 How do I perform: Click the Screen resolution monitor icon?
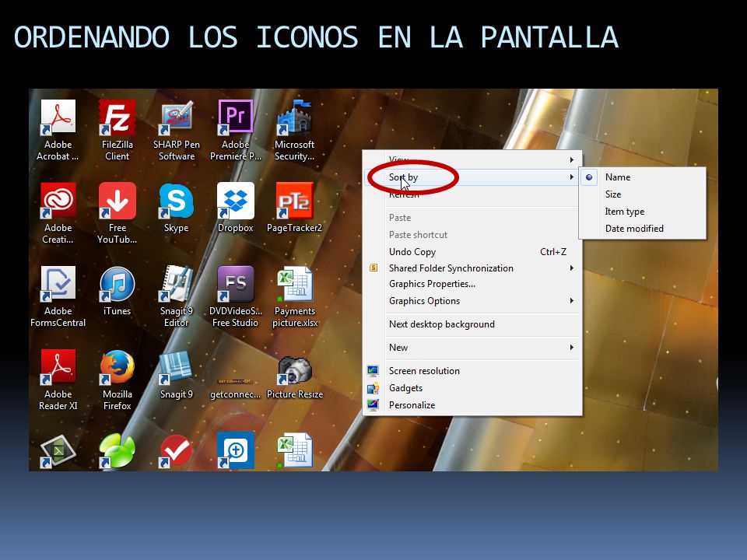tap(373, 370)
